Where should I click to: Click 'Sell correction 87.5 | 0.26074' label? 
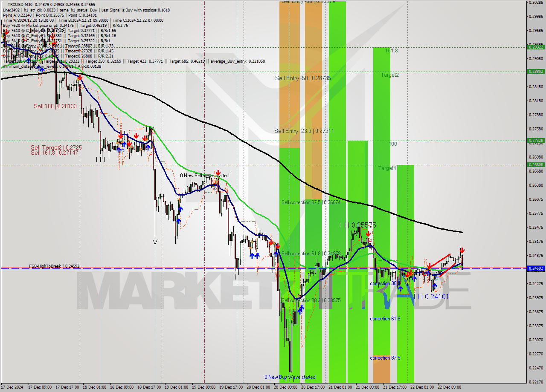(x=311, y=202)
